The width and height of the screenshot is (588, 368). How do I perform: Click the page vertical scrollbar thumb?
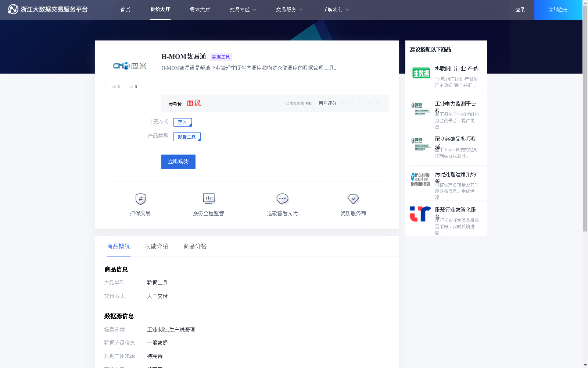pos(585,118)
